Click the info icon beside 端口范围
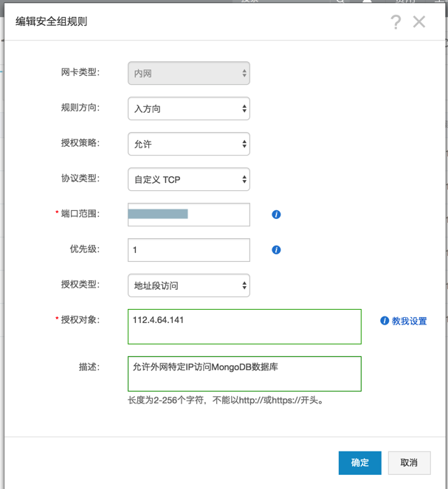 pos(276,215)
